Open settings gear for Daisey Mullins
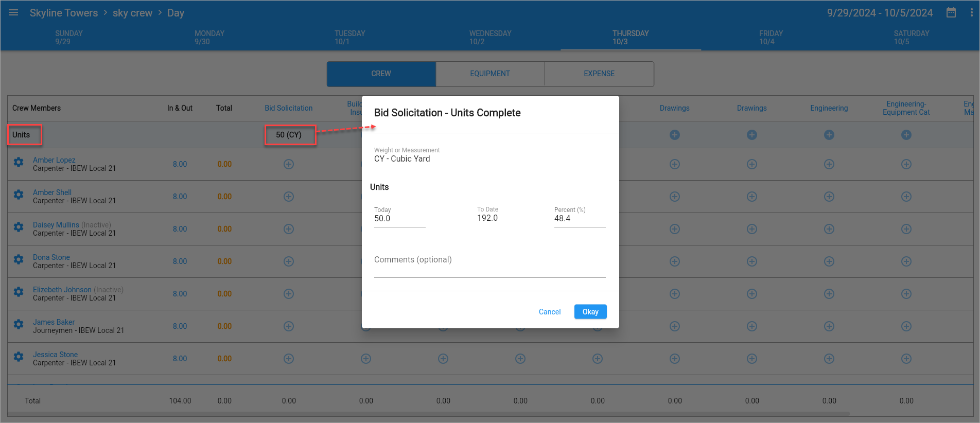Image resolution: width=980 pixels, height=423 pixels. coord(19,227)
